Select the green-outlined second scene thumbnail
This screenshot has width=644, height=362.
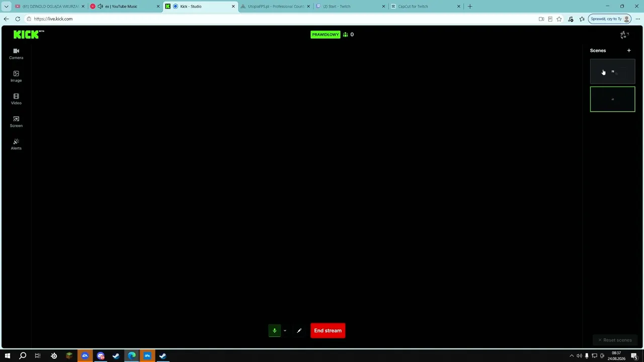612,99
